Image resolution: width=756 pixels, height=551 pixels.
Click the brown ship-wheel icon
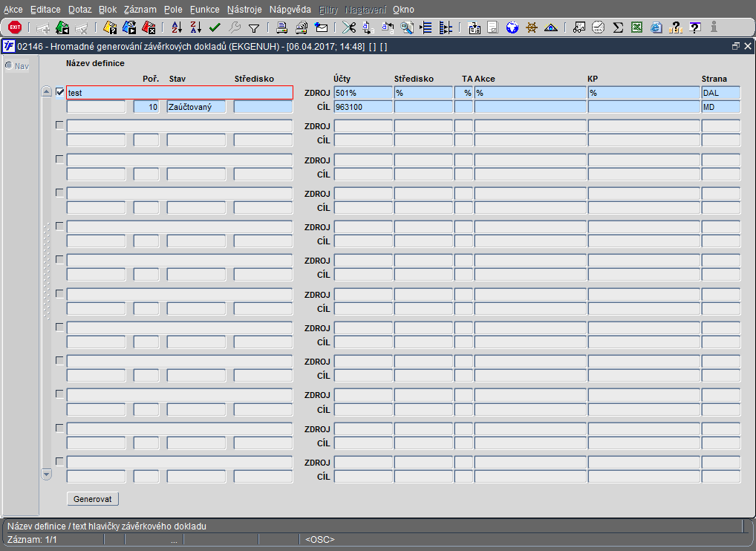531,28
